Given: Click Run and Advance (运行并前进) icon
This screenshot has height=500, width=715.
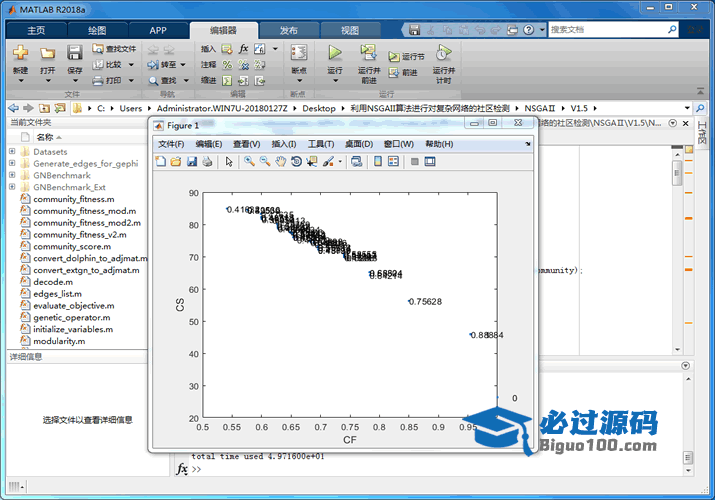Looking at the screenshot, I should pos(368,53).
